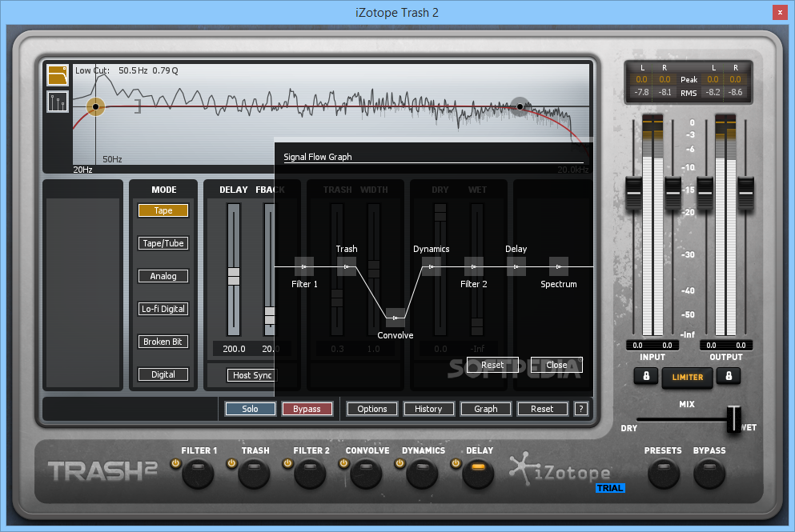
Task: Click the Delay time slider handle
Action: 234,276
